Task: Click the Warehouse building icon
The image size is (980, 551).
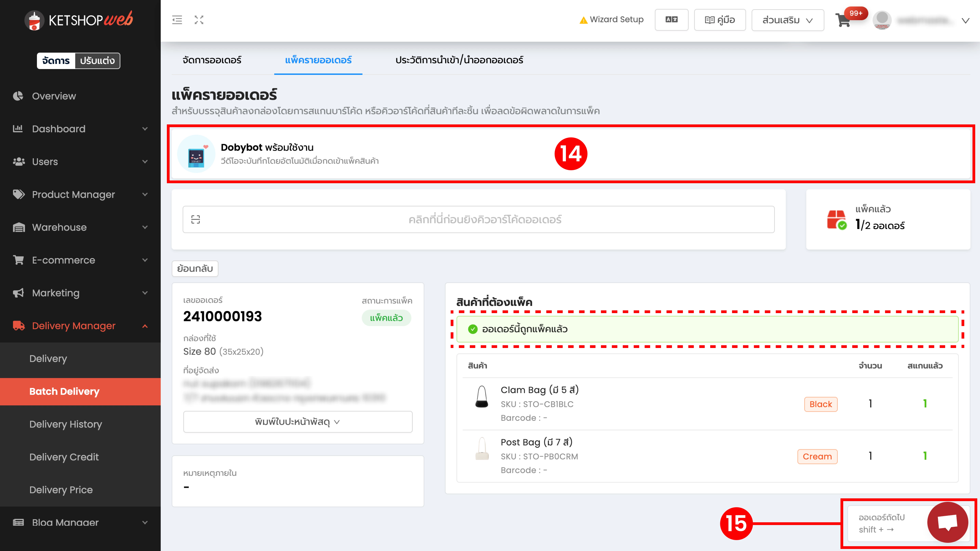Action: pos(19,227)
